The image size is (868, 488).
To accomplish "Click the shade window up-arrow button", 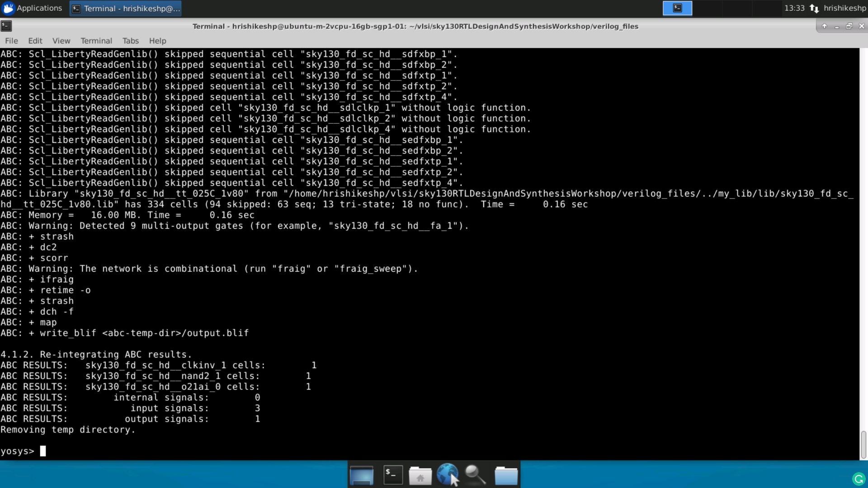I will point(825,26).
